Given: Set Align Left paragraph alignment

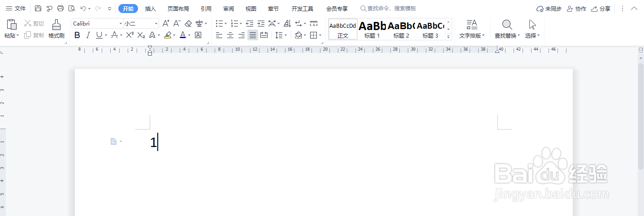Looking at the screenshot, I should click(219, 35).
